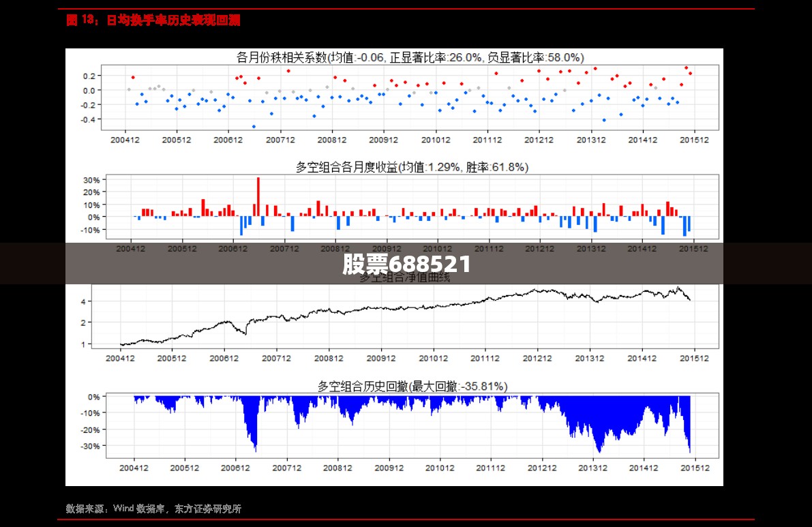Click x-axis label '200812' under the drawdown chart
The height and width of the screenshot is (527, 812).
(x=337, y=468)
